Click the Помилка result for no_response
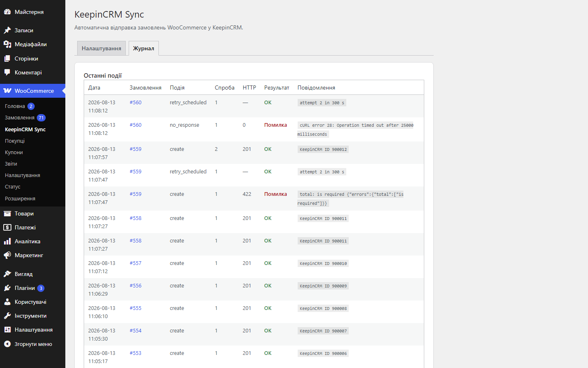 (276, 125)
